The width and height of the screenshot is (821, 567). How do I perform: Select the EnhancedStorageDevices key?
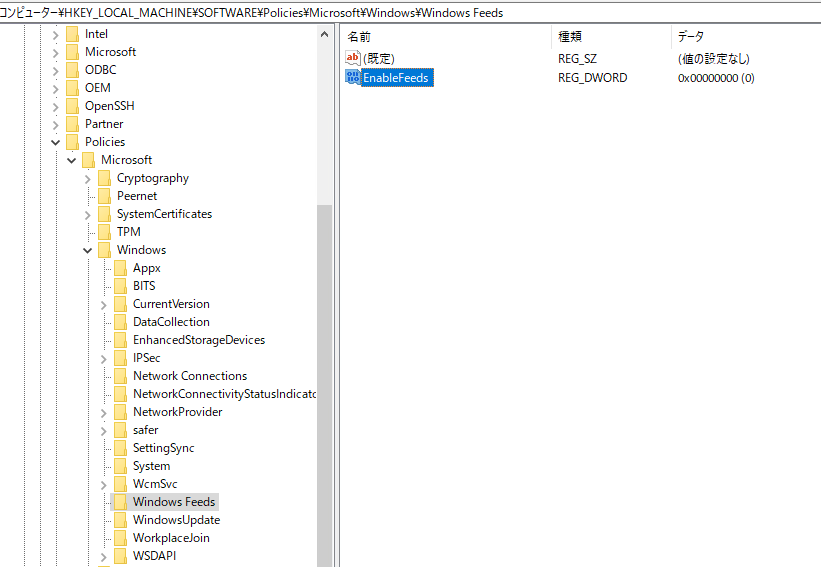click(199, 340)
